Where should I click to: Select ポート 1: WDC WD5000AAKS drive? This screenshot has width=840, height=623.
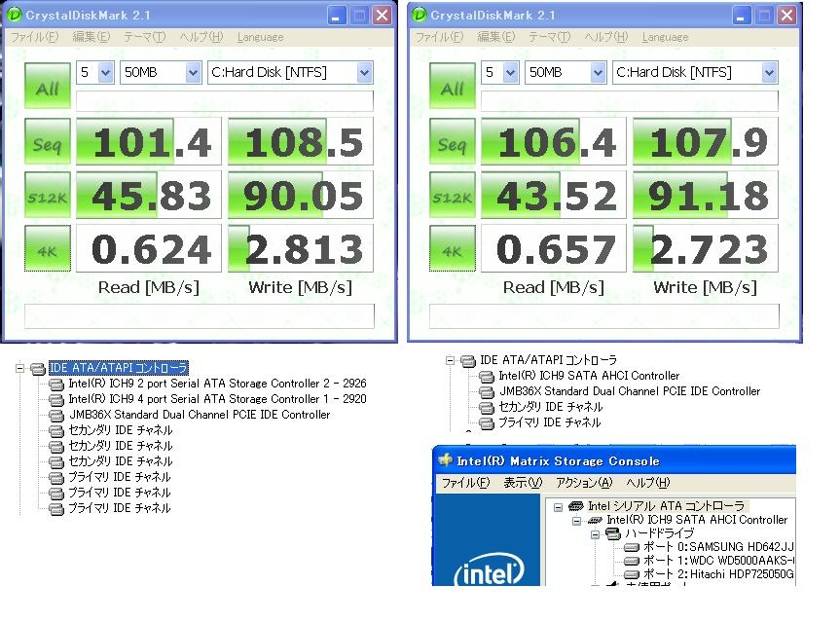click(718, 561)
